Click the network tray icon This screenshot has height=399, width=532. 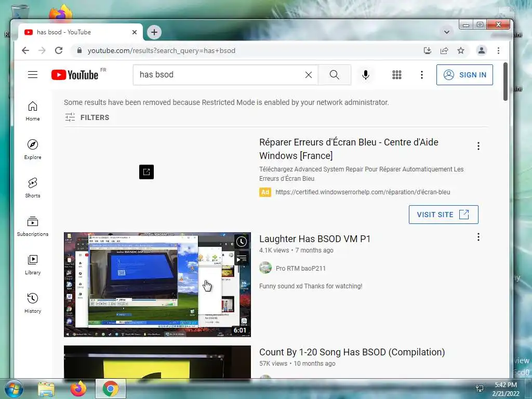click(480, 389)
